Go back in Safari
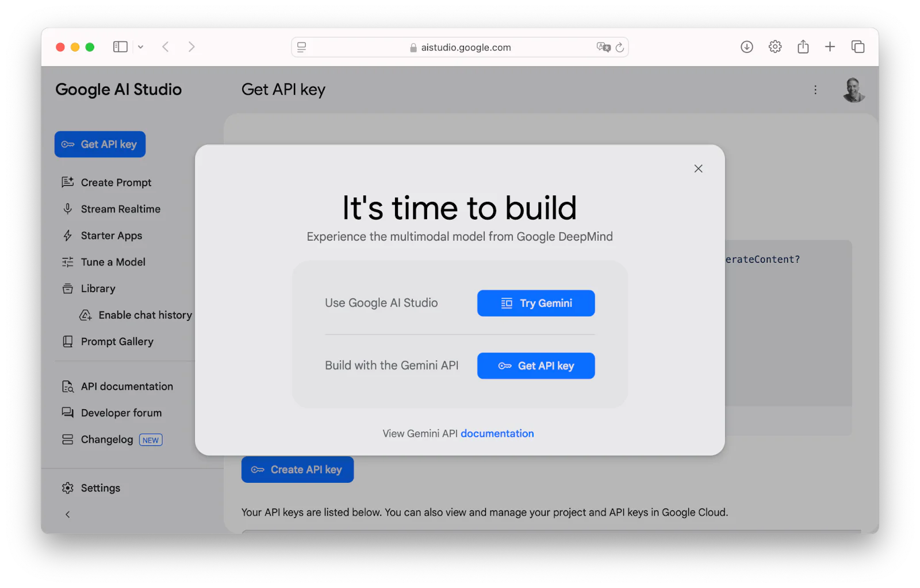 point(166,47)
